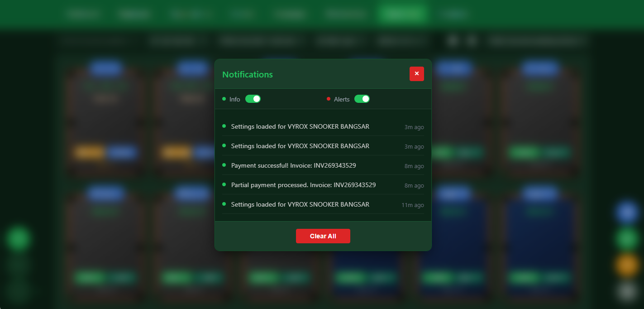
Task: Click the red status dot next to Alerts
Action: coord(329,98)
